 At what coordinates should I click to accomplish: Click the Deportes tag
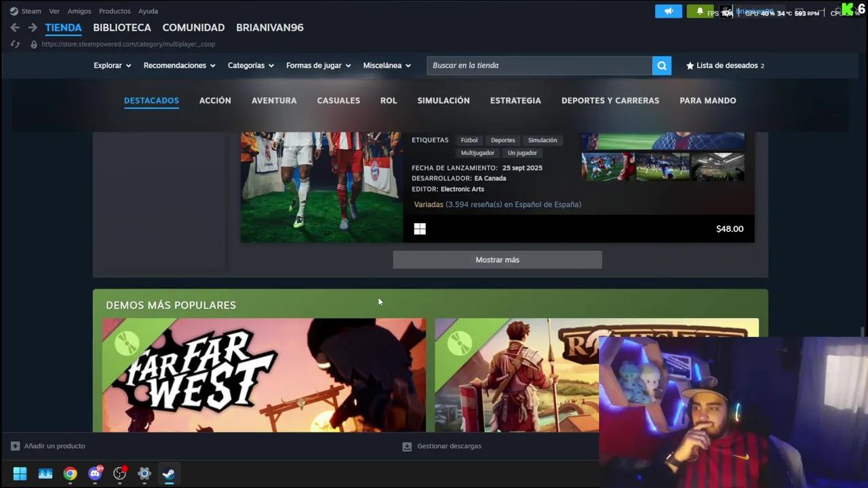point(503,140)
